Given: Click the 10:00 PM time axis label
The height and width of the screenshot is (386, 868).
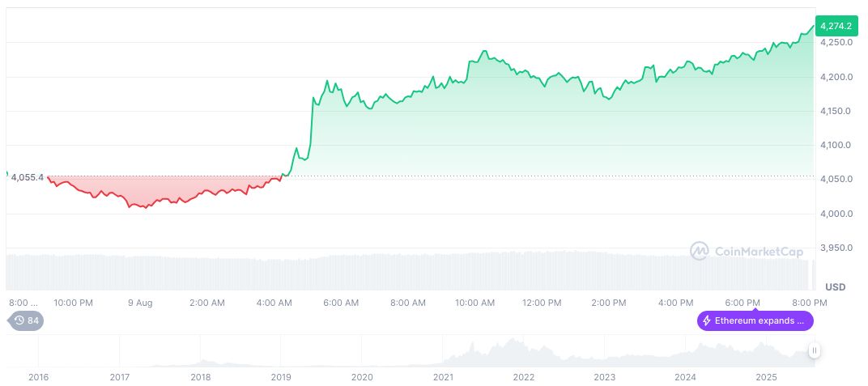Looking at the screenshot, I should 73,303.
